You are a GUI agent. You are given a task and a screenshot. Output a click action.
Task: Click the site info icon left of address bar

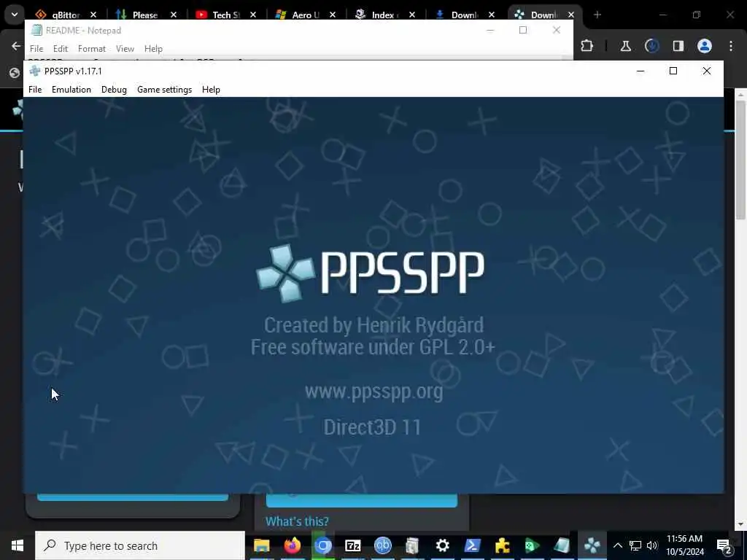point(15,72)
